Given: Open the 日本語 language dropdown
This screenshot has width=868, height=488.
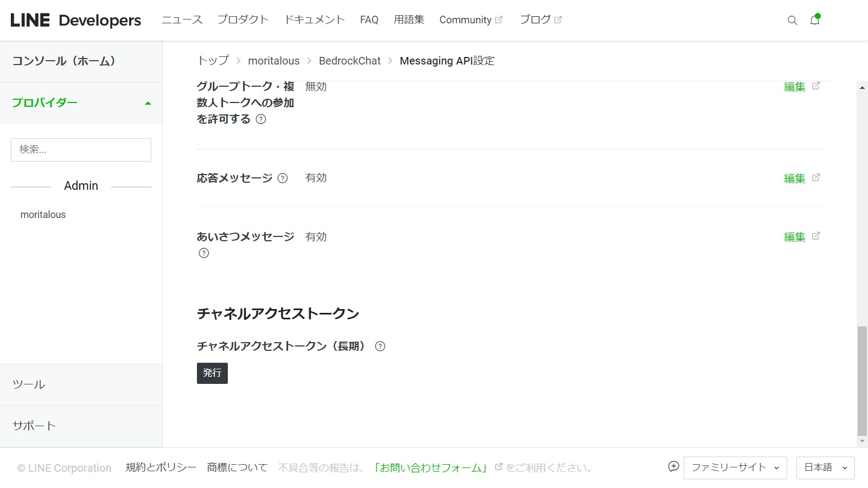Looking at the screenshot, I should [x=825, y=468].
